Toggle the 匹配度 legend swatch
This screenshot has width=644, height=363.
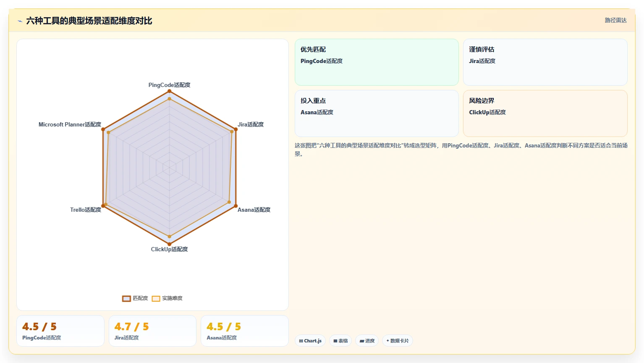pyautogui.click(x=126, y=298)
